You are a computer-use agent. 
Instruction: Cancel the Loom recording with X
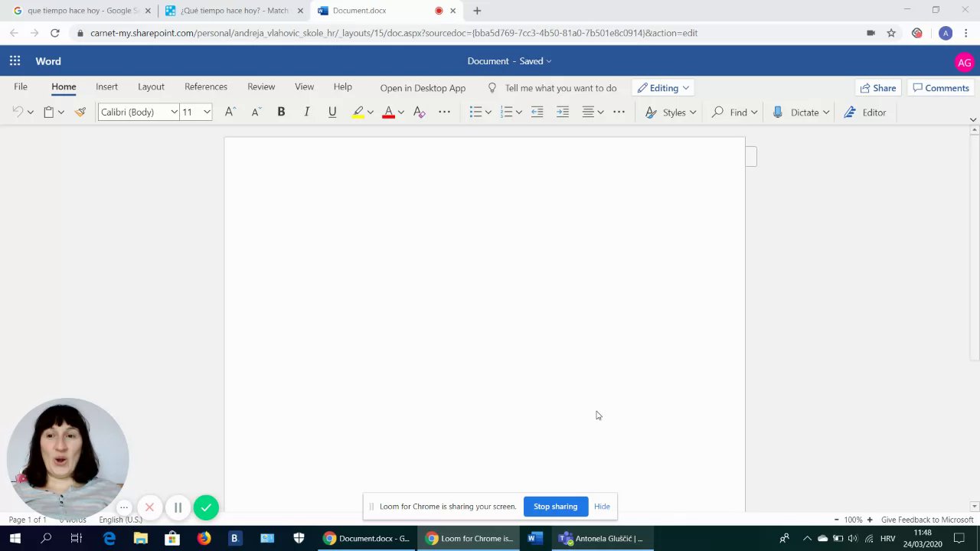pos(149,507)
